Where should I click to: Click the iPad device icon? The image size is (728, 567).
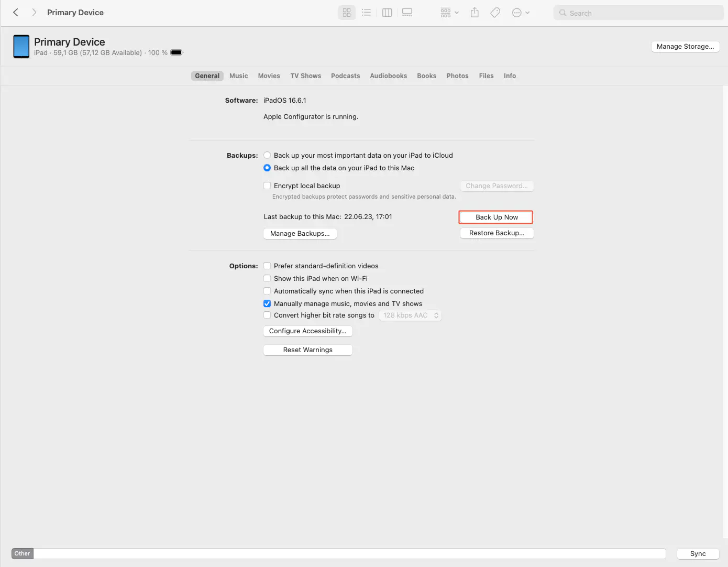pyautogui.click(x=21, y=47)
